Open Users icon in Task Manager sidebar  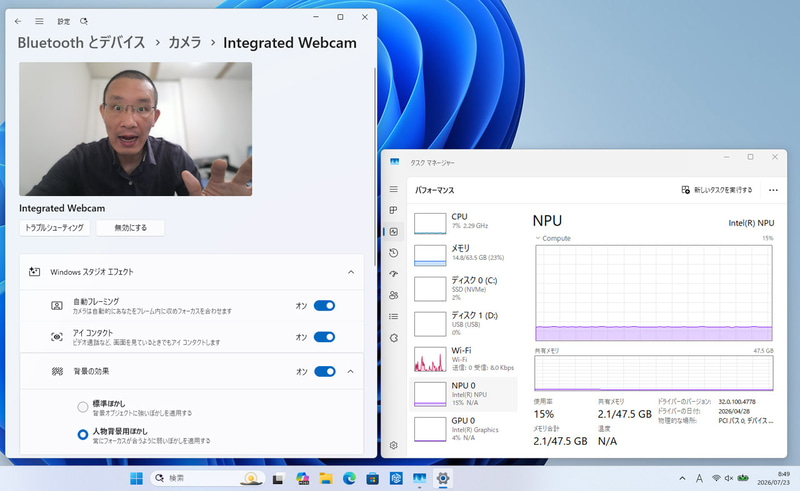point(393,295)
